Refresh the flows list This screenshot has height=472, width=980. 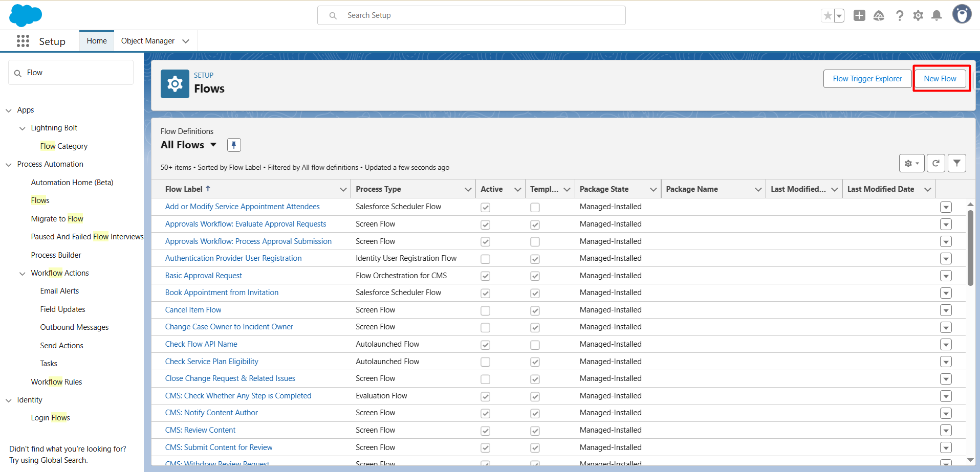click(x=935, y=163)
